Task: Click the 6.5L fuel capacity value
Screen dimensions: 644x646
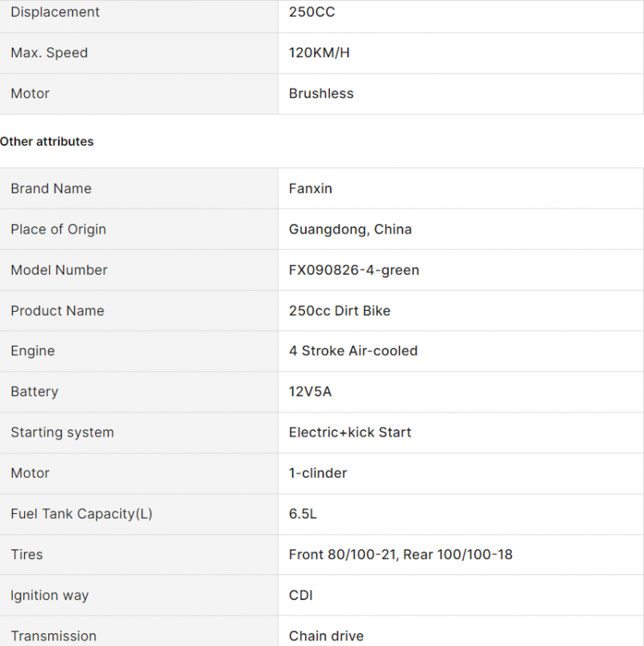Action: [303, 514]
